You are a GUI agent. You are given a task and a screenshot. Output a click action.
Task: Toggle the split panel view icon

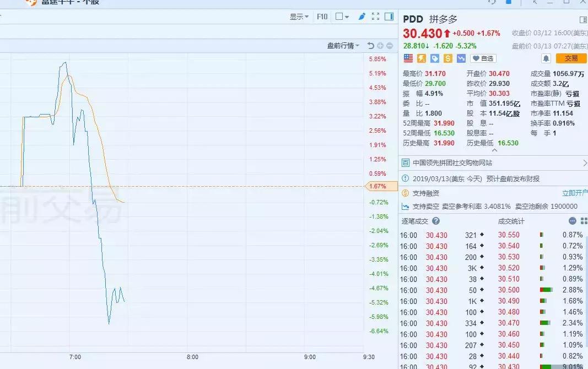(388, 17)
